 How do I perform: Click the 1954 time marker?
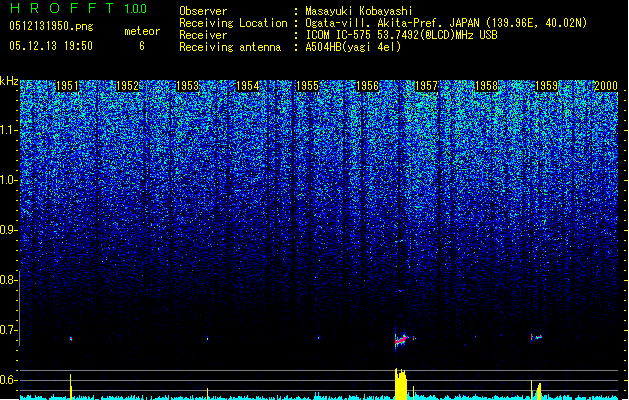point(248,86)
